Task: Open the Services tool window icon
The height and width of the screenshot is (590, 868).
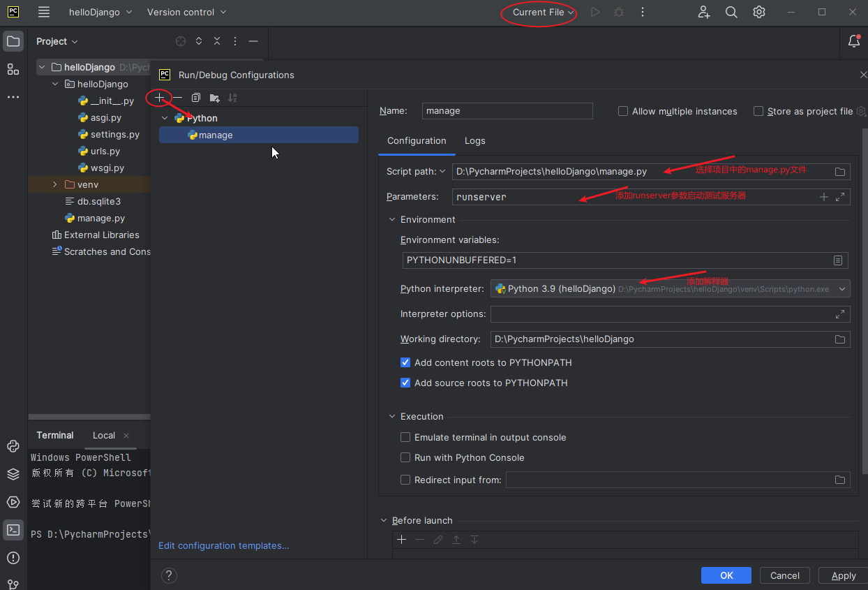Action: [x=13, y=502]
